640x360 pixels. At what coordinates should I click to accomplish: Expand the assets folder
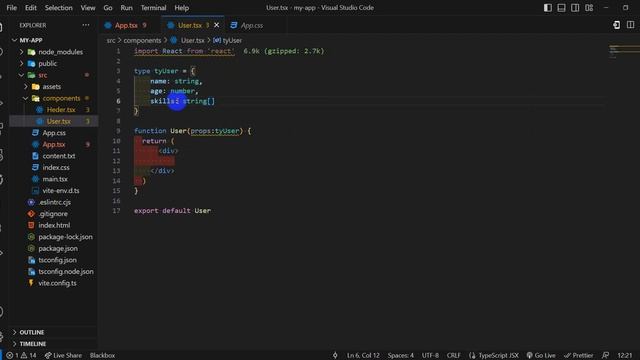pyautogui.click(x=26, y=87)
